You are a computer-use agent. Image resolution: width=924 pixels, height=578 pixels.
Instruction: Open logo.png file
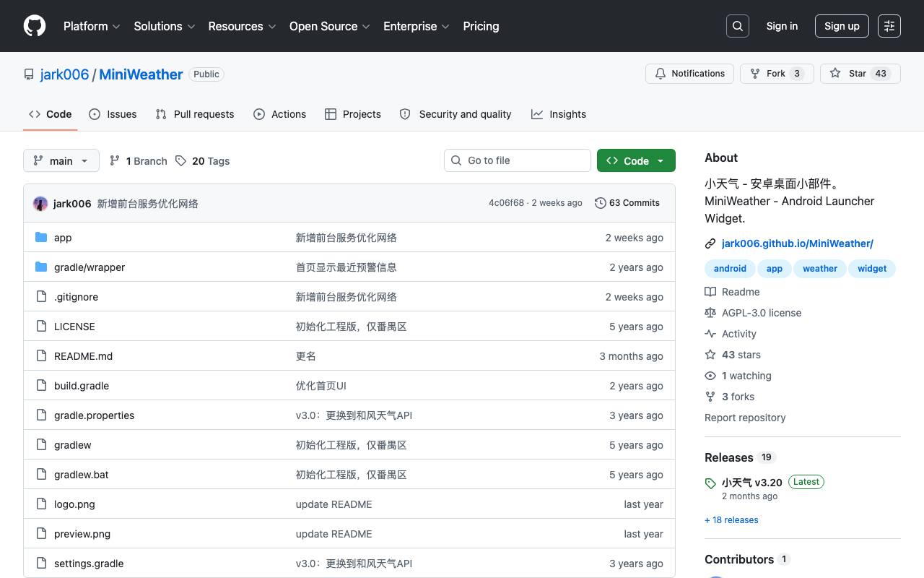[74, 504]
